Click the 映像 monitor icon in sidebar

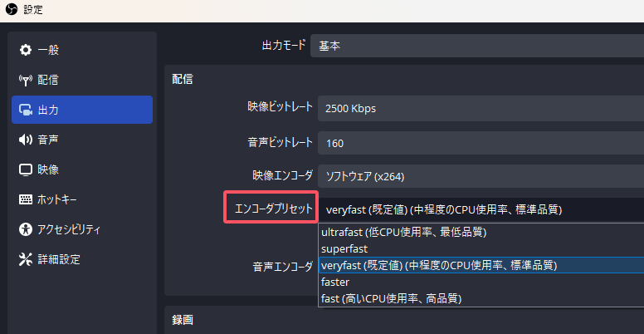pos(25,169)
